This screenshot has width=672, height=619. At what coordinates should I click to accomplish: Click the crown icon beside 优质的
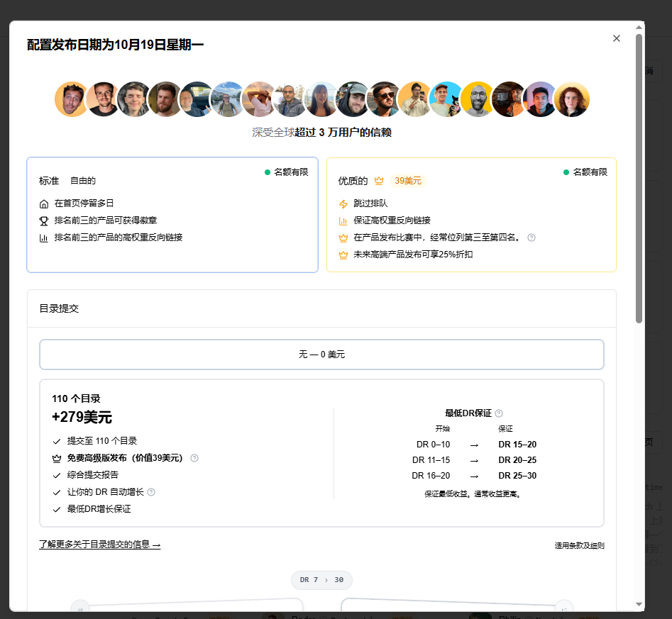[x=379, y=181]
